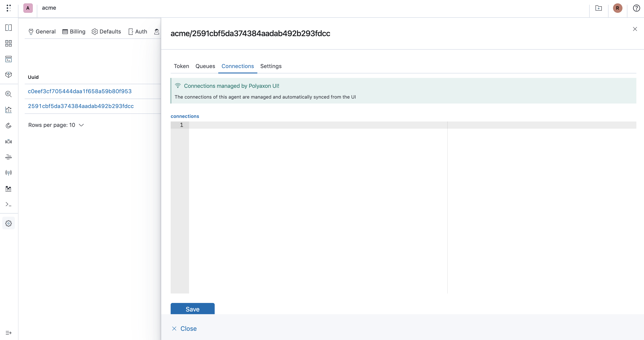Viewport: 644px width, 340px height.
Task: Click the new project folder icon
Action: pos(598,8)
